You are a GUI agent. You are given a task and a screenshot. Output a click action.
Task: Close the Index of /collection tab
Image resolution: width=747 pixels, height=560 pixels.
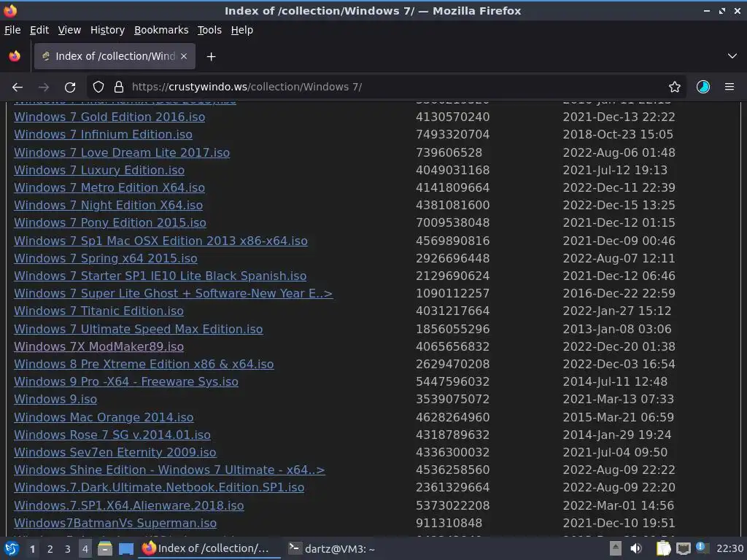pyautogui.click(x=184, y=56)
